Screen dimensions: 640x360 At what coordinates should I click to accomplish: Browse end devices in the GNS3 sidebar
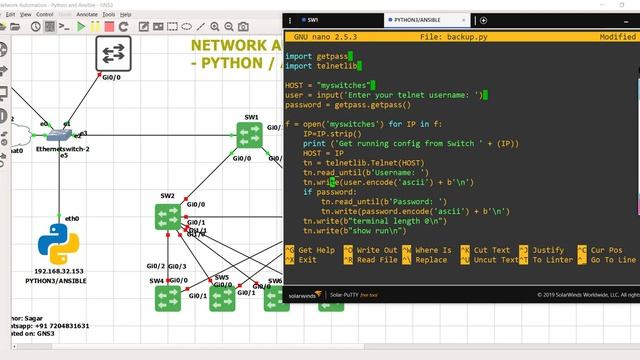pos(3,93)
